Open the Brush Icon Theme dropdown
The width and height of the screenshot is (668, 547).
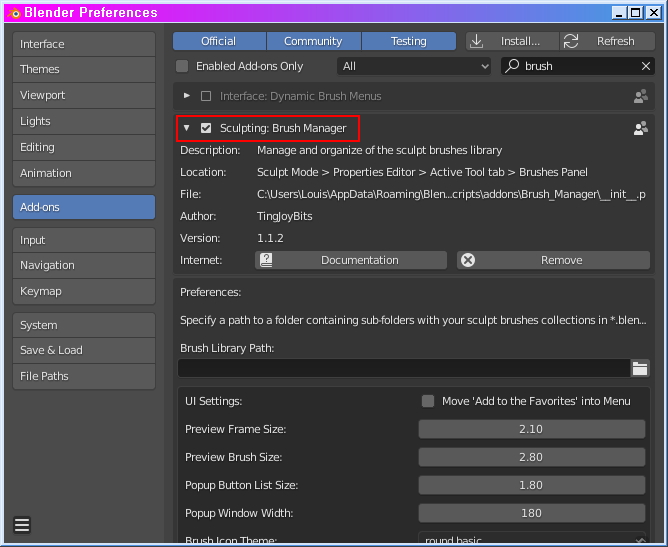coord(532,538)
